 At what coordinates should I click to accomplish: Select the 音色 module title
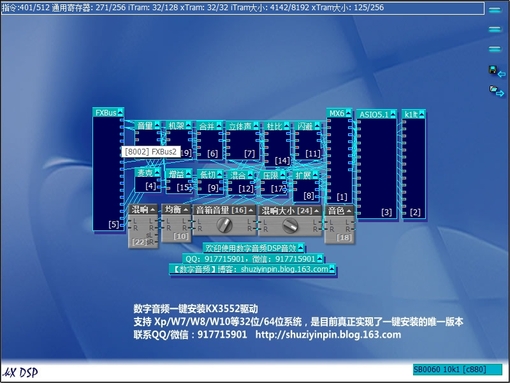(x=336, y=211)
